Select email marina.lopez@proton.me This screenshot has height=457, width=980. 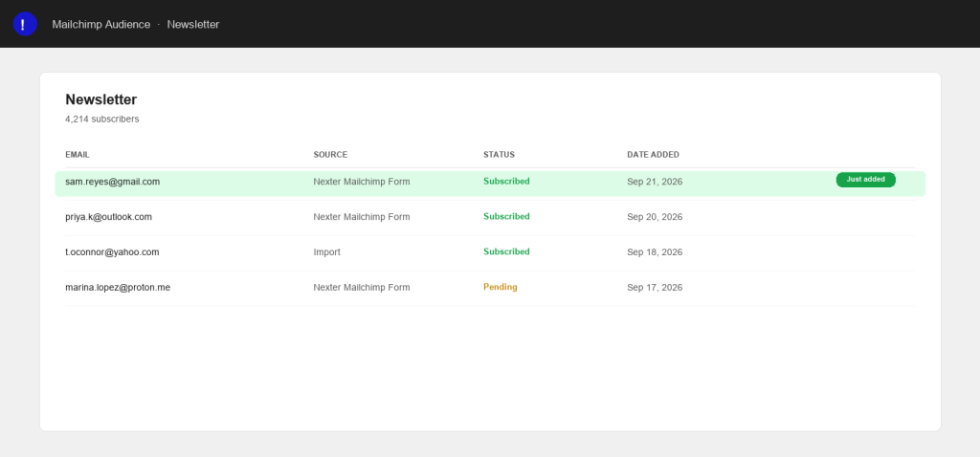pos(118,287)
